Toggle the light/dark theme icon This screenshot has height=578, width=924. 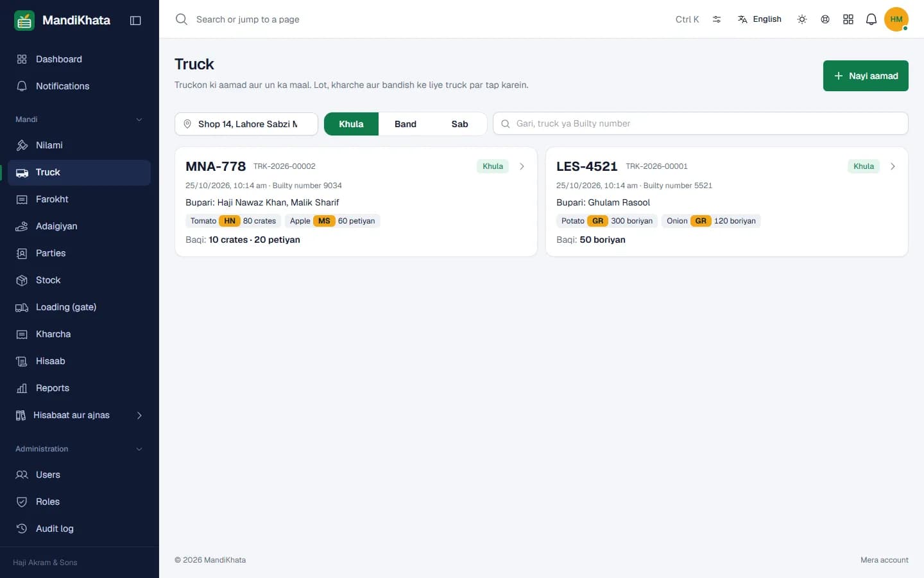(802, 19)
